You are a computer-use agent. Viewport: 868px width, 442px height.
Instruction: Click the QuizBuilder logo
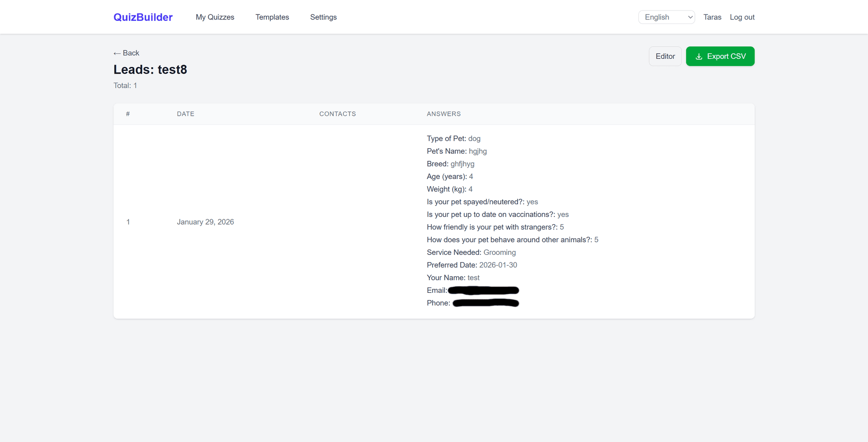143,17
